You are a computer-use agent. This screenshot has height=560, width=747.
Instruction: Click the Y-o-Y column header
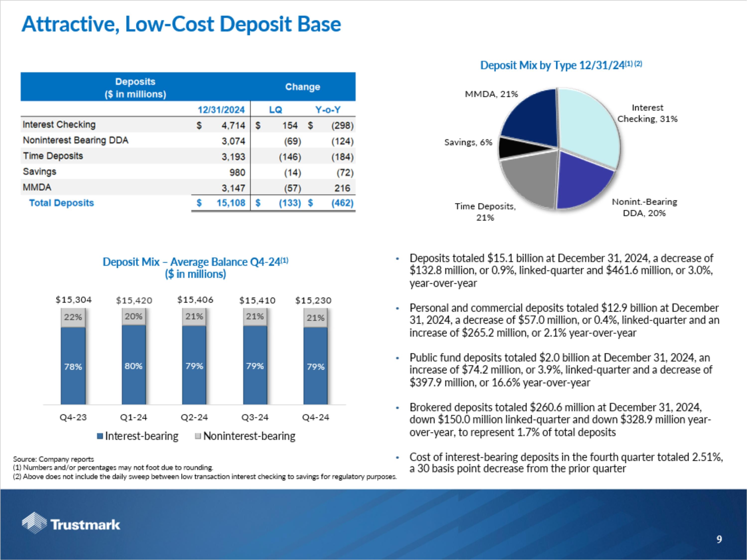[x=328, y=110]
